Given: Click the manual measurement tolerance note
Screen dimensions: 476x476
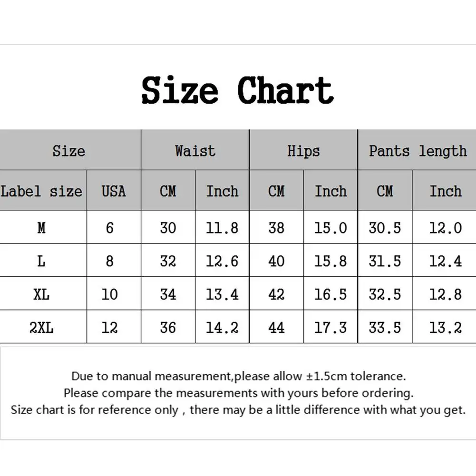Looking at the screenshot, I should (x=238, y=376).
